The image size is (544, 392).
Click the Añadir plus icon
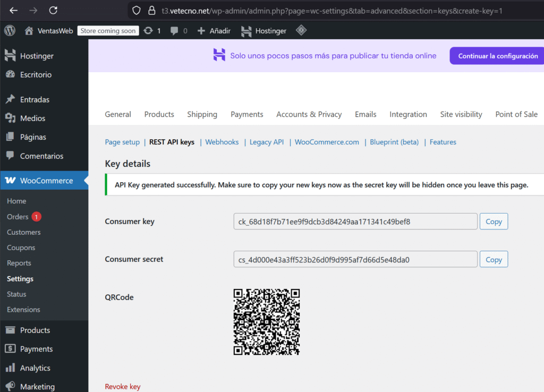[201, 31]
